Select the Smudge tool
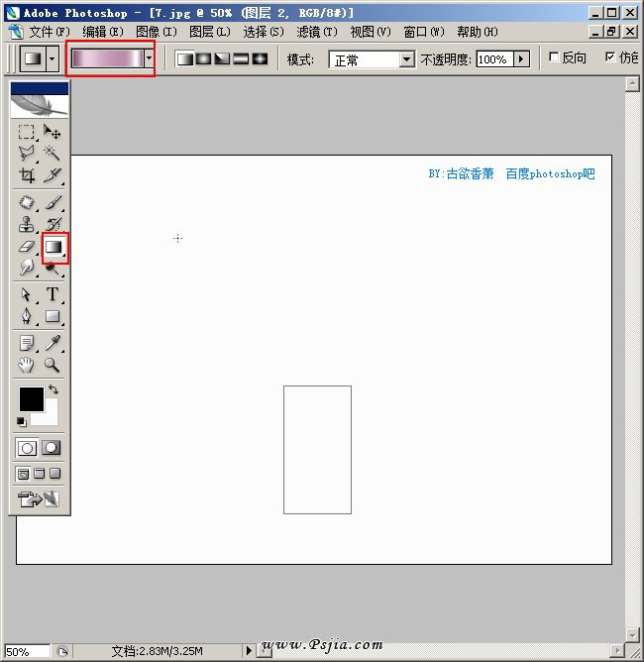This screenshot has width=644, height=662. 26,268
